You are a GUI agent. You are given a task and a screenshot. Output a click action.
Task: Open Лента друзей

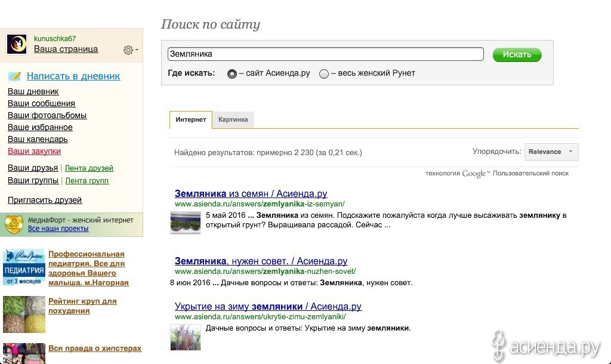[x=89, y=168]
